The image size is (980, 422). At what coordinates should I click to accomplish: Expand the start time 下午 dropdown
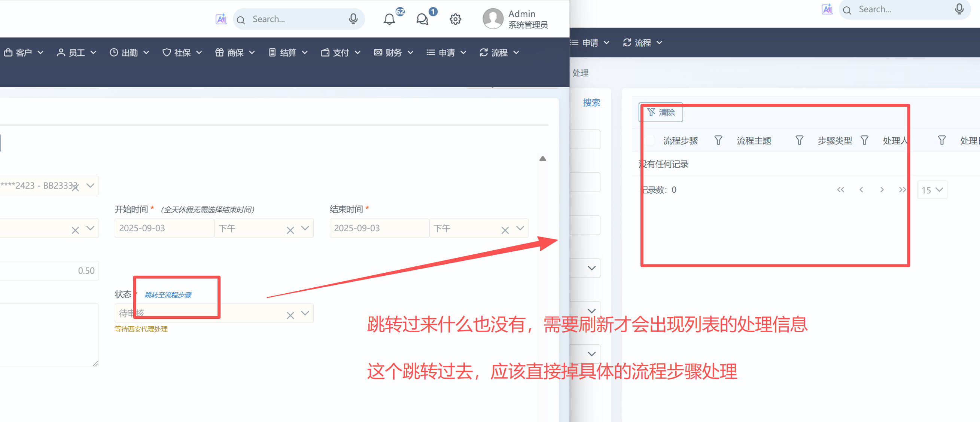(305, 228)
